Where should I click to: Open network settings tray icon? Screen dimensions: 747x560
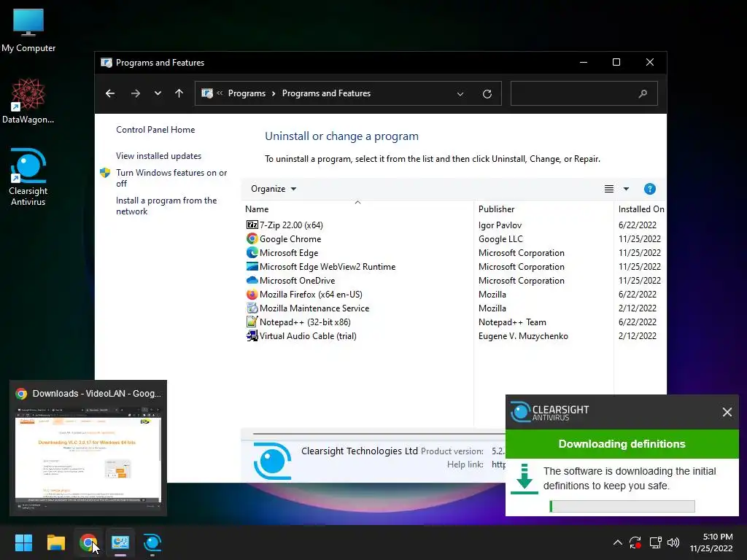pos(656,542)
